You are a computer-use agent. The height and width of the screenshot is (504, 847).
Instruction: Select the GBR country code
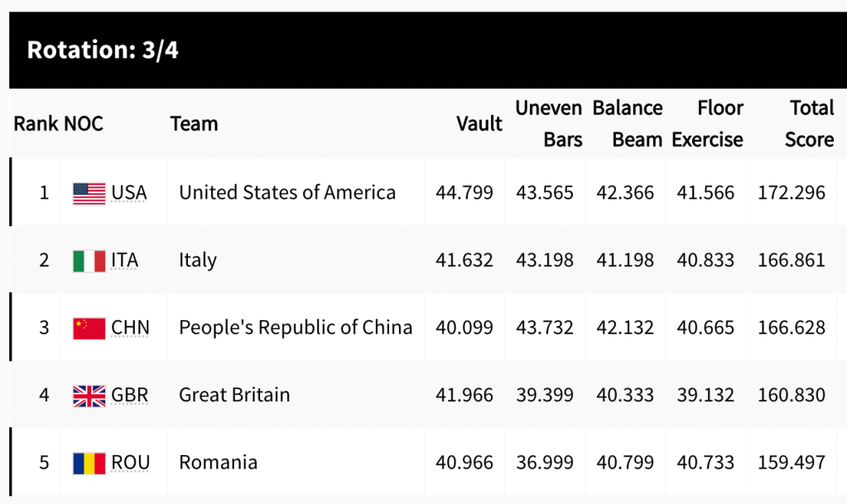point(130,395)
